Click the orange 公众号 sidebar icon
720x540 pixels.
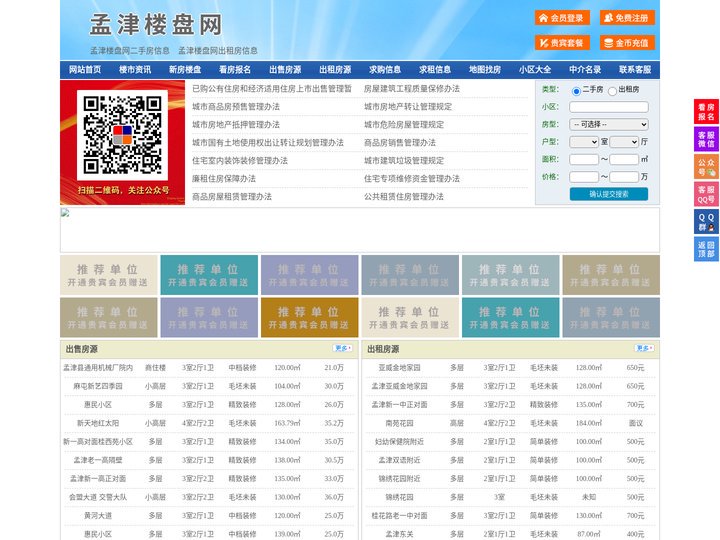click(x=706, y=167)
